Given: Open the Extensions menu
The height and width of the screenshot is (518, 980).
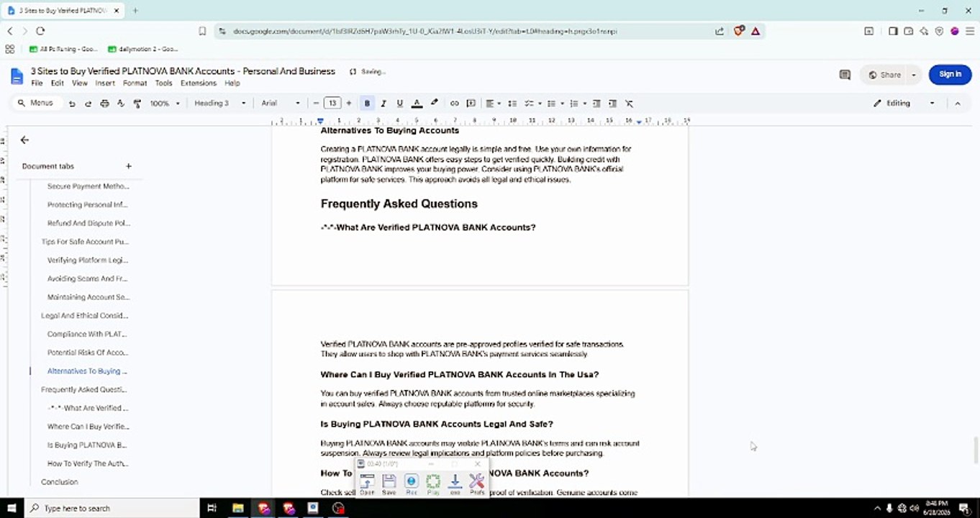Looking at the screenshot, I should 199,83.
